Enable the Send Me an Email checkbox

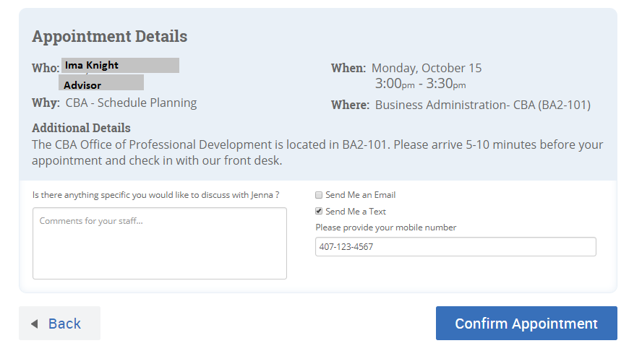319,195
